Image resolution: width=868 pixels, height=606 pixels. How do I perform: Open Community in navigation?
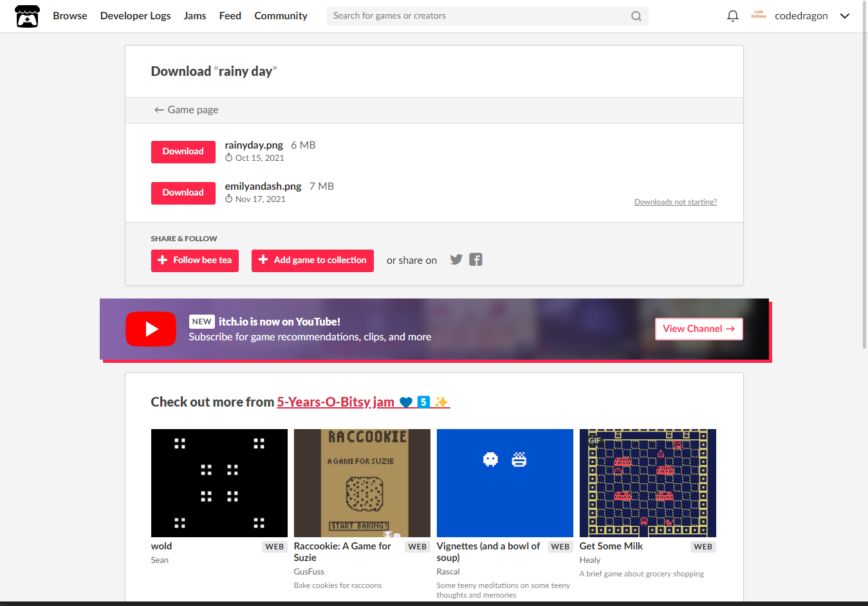point(281,16)
